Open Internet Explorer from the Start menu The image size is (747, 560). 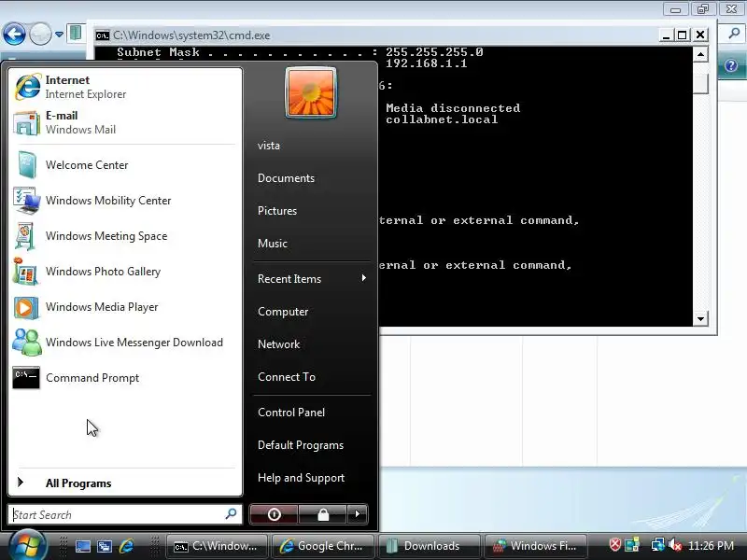(125, 87)
